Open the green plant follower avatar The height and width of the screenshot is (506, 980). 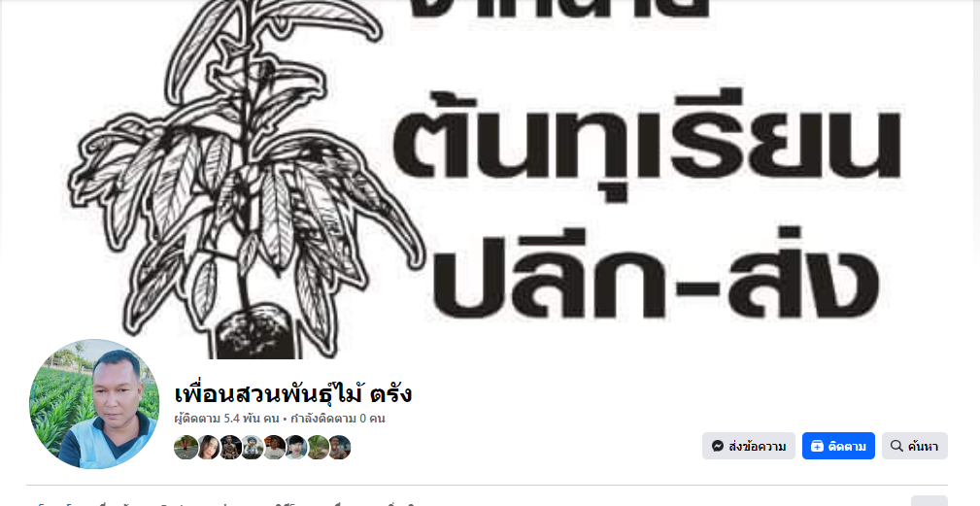318,448
